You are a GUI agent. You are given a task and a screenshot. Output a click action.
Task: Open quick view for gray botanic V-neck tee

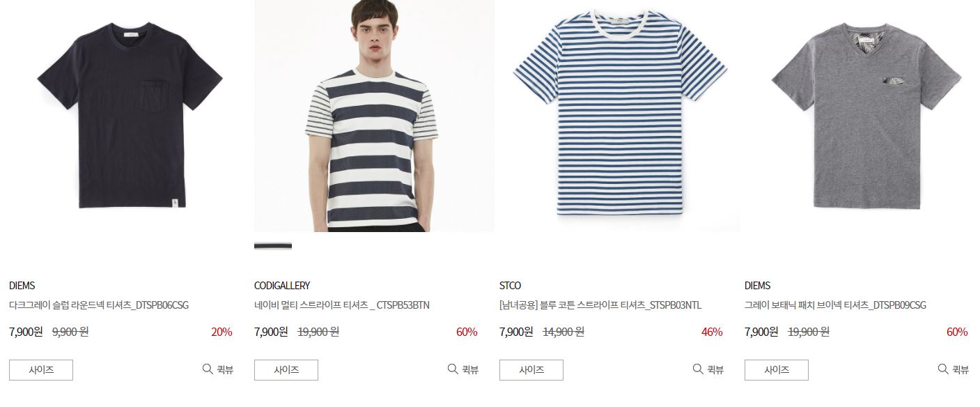click(954, 369)
